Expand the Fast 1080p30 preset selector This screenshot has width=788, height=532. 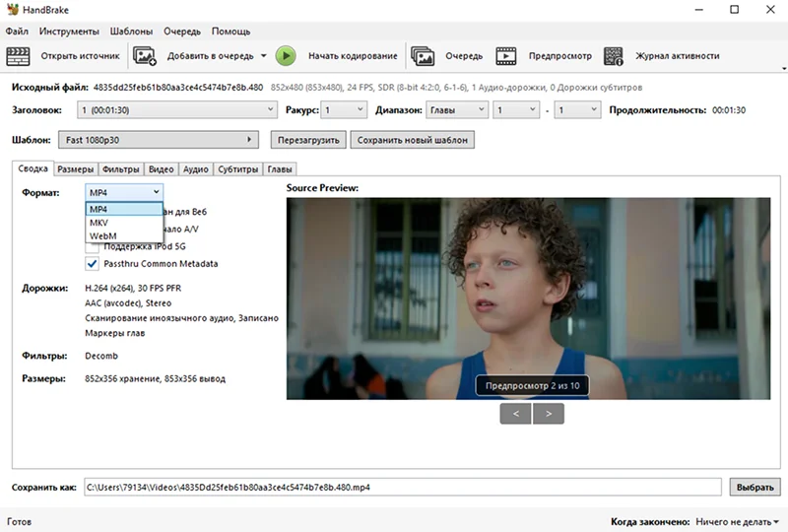(159, 140)
